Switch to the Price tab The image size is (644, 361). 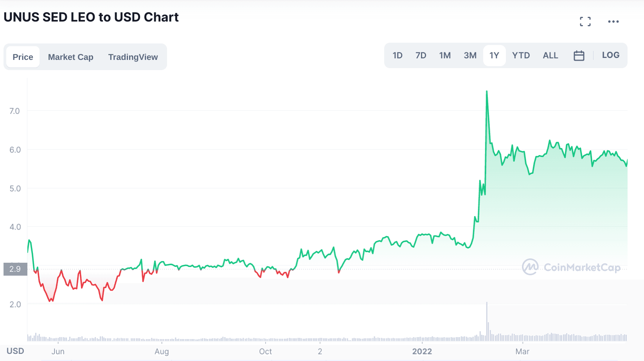23,57
